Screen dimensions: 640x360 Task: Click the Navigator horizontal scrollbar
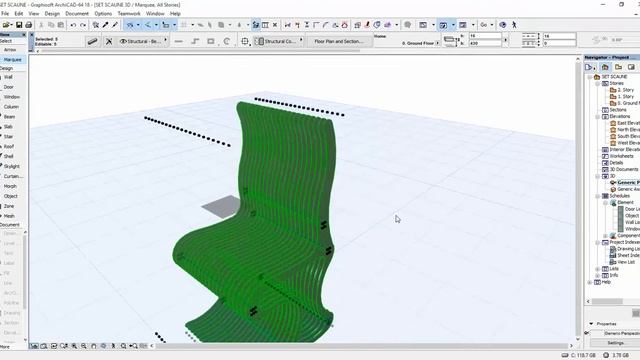point(607,301)
